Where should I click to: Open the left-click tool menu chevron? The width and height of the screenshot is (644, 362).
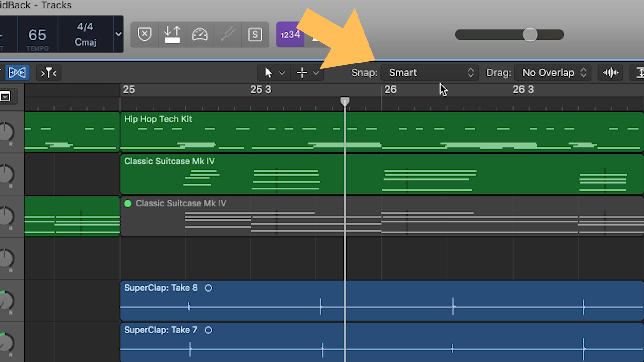pos(282,73)
